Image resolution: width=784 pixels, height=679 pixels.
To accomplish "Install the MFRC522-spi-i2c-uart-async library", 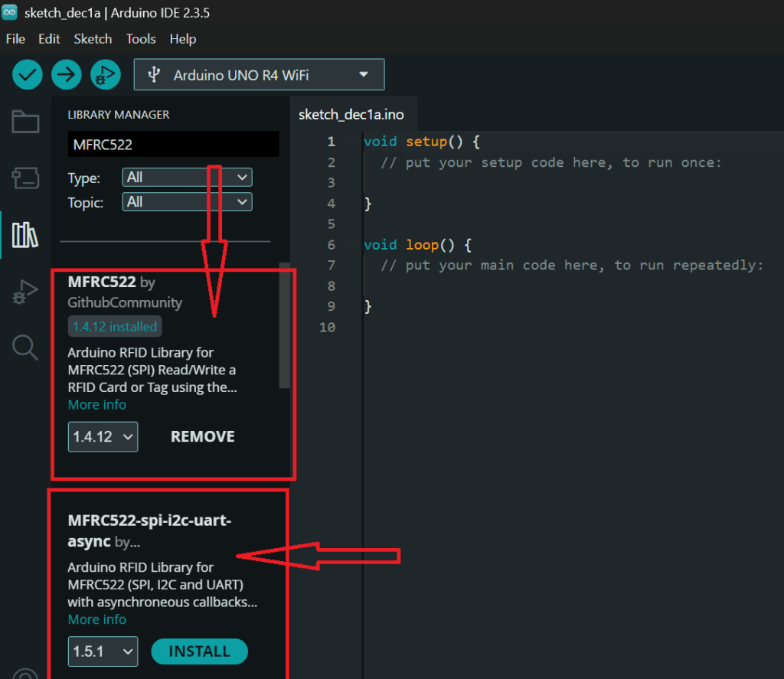I will pyautogui.click(x=199, y=651).
